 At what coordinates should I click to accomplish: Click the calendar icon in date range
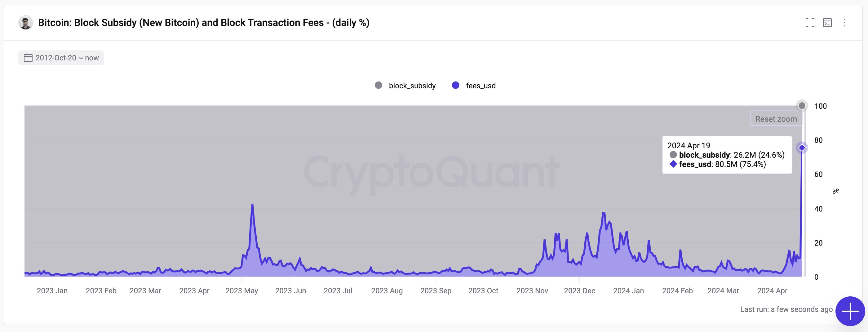(28, 58)
